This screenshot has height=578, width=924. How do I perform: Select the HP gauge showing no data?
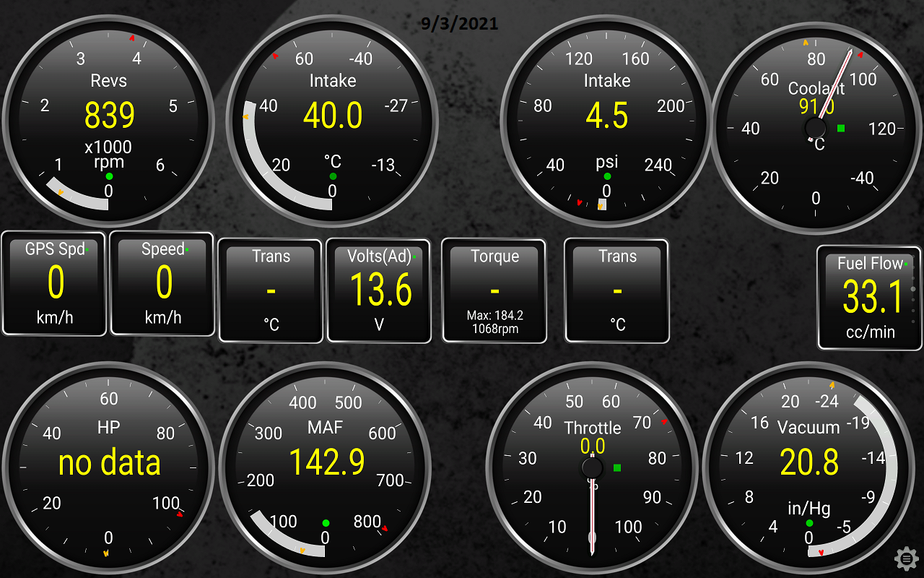[109, 468]
